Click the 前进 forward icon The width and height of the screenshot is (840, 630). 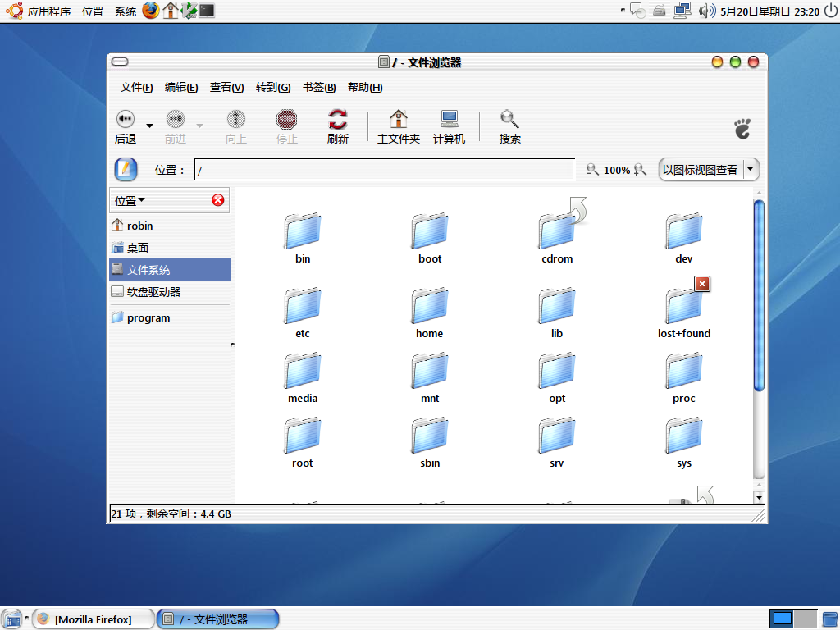tap(176, 119)
